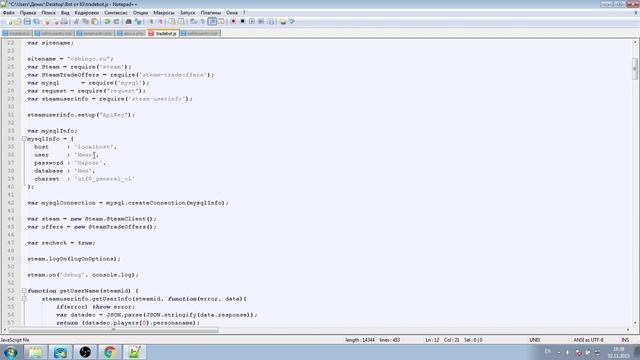Image resolution: width=640 pixels, height=360 pixels.
Task: Click the JavaScript file status label
Action: click(x=15, y=340)
